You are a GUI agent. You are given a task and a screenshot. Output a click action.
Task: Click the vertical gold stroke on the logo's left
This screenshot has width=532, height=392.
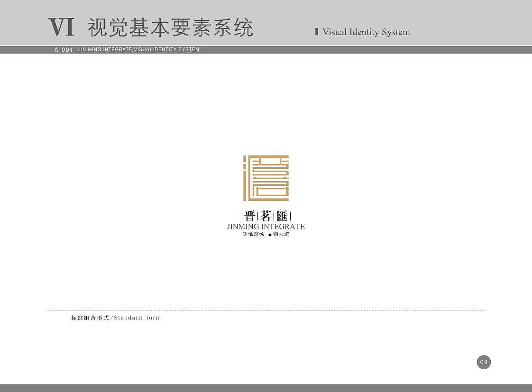[x=244, y=178]
